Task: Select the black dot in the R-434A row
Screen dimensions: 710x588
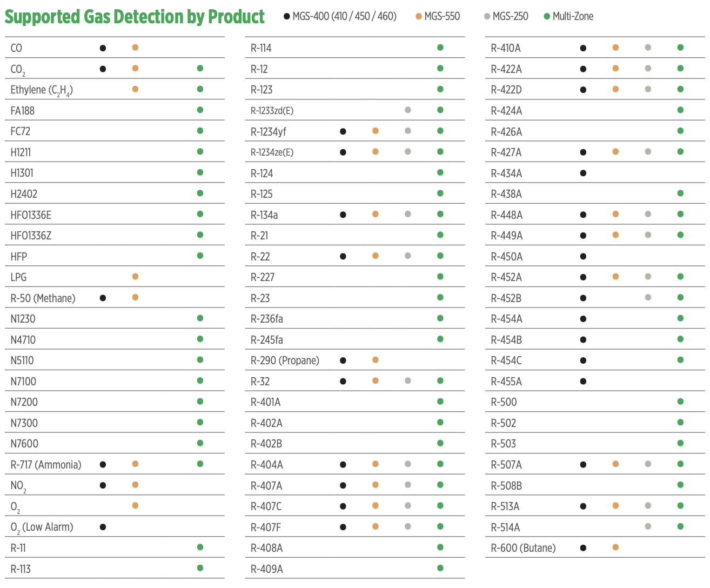Action: click(583, 173)
